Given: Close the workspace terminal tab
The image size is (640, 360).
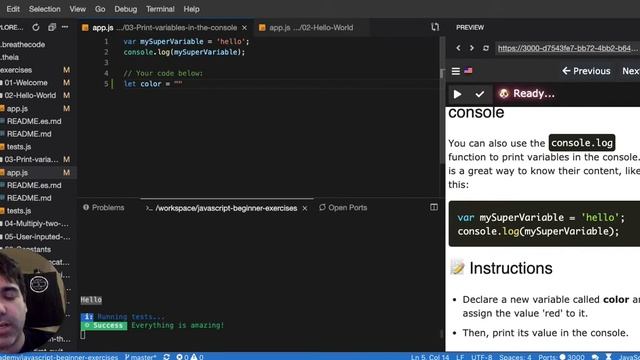Looking at the screenshot, I should (x=304, y=208).
